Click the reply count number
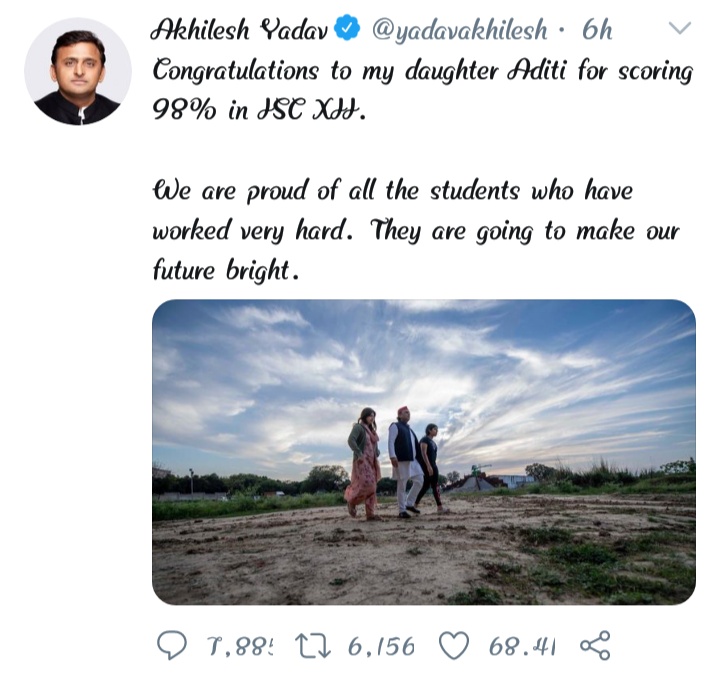The width and height of the screenshot is (720, 685). pyautogui.click(x=241, y=647)
